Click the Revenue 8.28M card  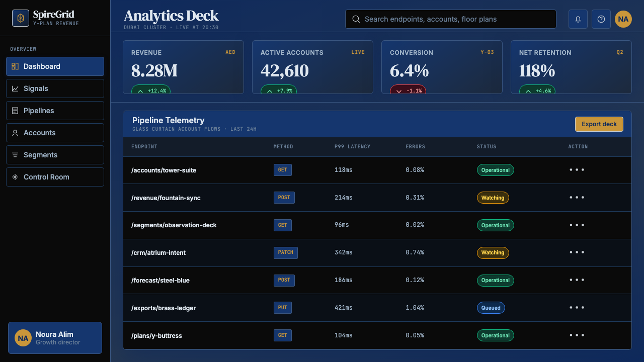(x=183, y=67)
